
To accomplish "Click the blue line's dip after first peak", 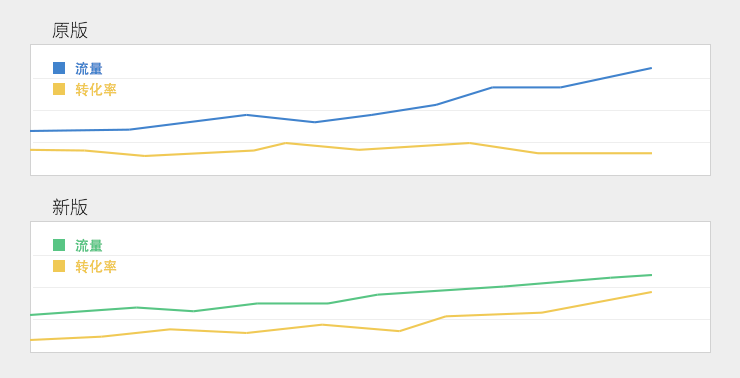I will pyautogui.click(x=315, y=122).
